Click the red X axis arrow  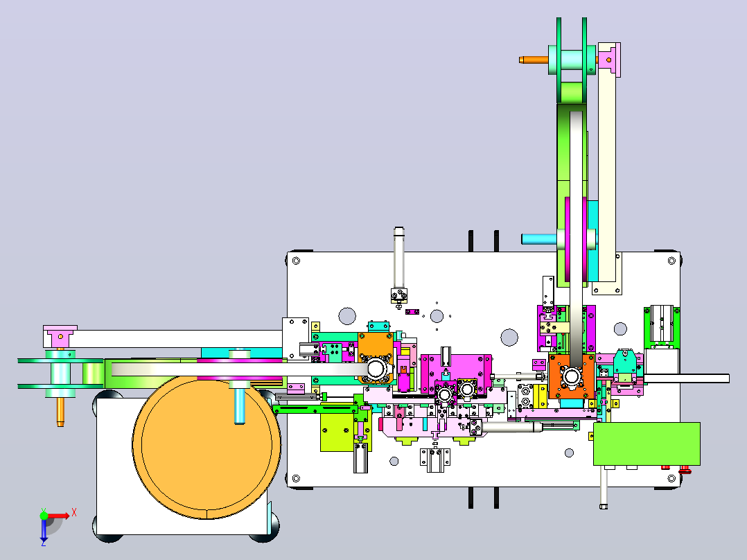point(59,516)
